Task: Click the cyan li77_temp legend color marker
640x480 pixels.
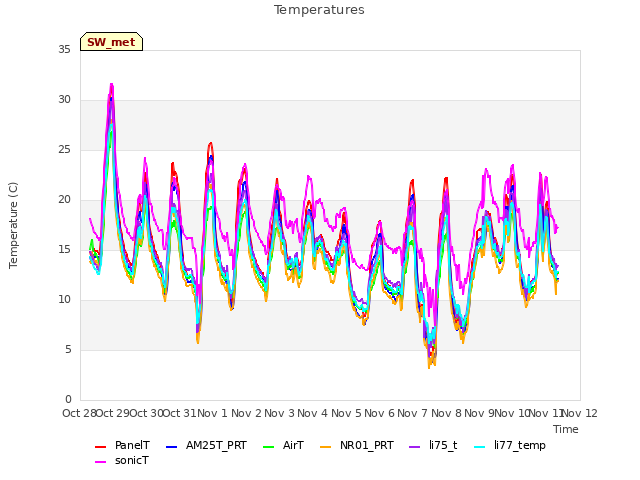Action: (x=480, y=447)
